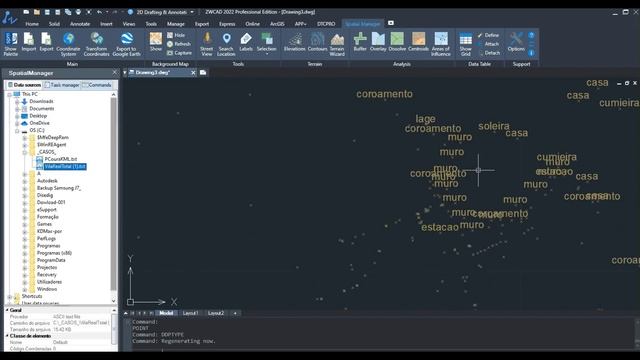The height and width of the screenshot is (360, 640).
Task: Open the Insert ribbon tab
Action: click(x=106, y=24)
